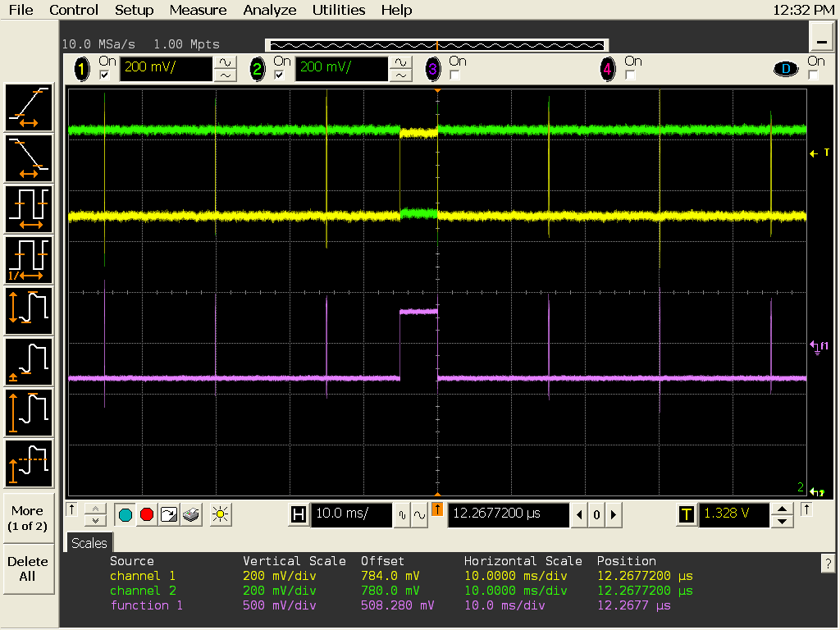
Task: Click the More (1 of 2) button
Action: point(28,518)
